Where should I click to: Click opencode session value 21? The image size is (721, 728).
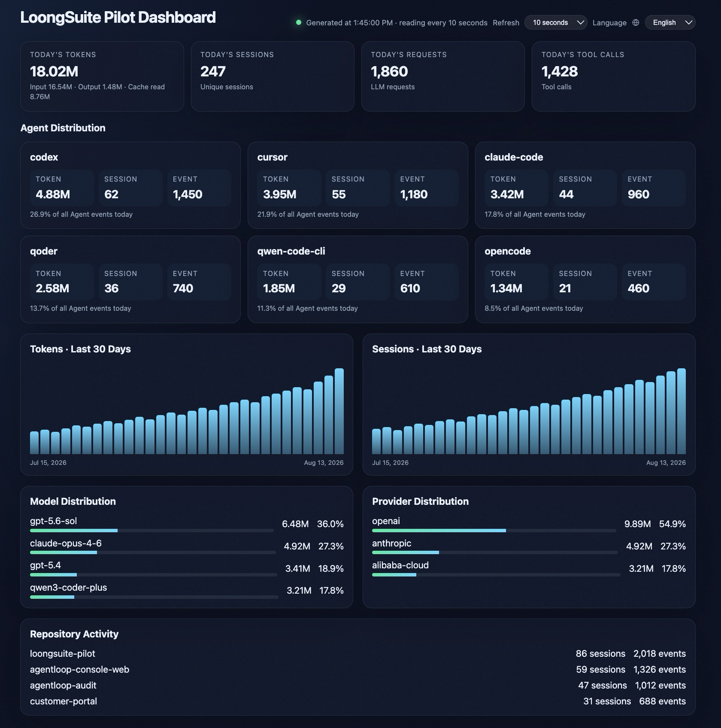(565, 288)
